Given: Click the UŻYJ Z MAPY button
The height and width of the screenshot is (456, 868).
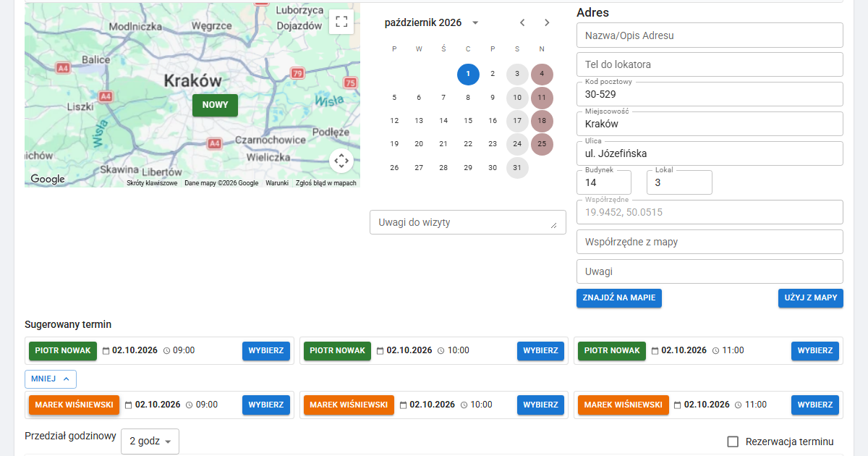Looking at the screenshot, I should (811, 298).
